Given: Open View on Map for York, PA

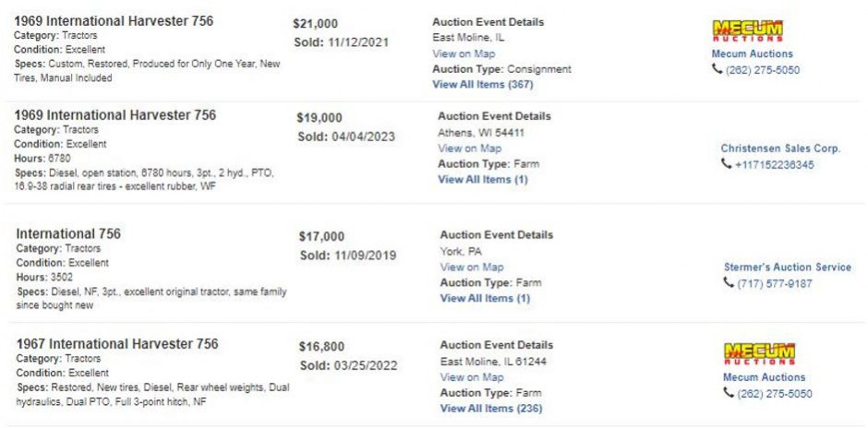Looking at the screenshot, I should pyautogui.click(x=472, y=267).
